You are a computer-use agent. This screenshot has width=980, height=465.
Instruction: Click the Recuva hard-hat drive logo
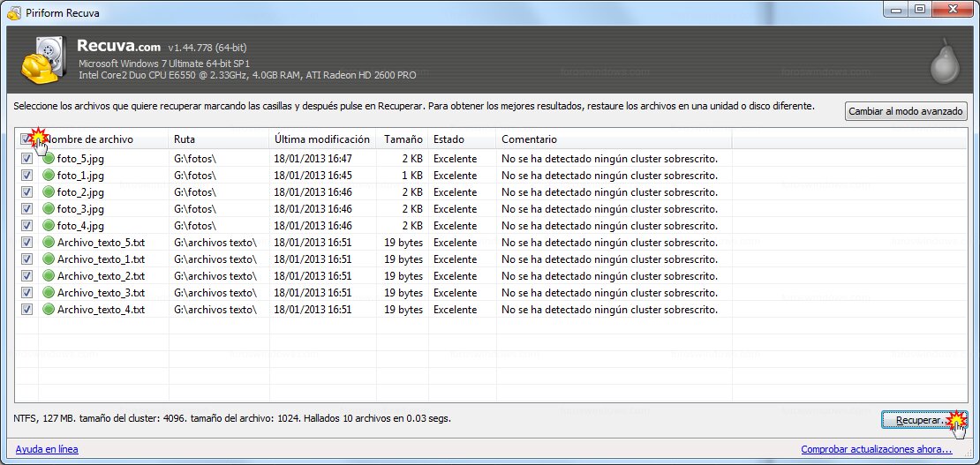tap(44, 59)
